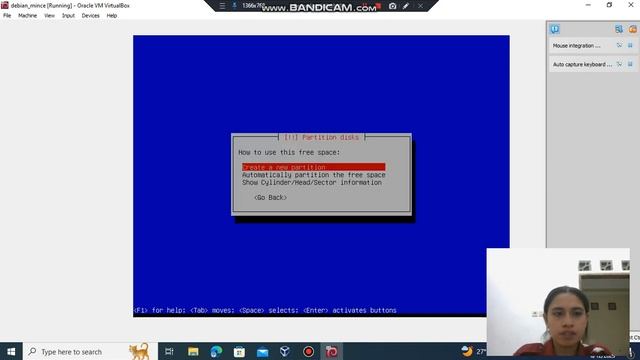Open the VirtualBox cube icon on taskbar
This screenshot has width=640, height=360.
click(x=285, y=351)
